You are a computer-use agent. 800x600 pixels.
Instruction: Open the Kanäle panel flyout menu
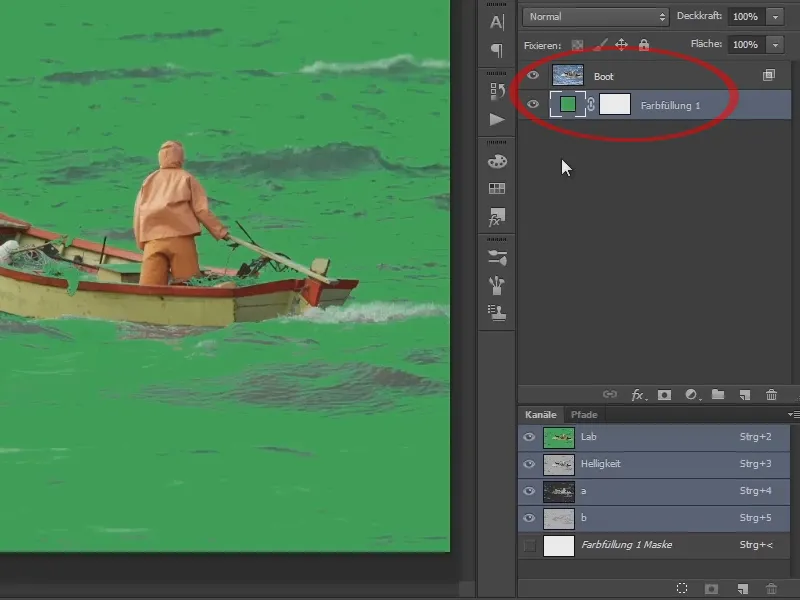[793, 414]
